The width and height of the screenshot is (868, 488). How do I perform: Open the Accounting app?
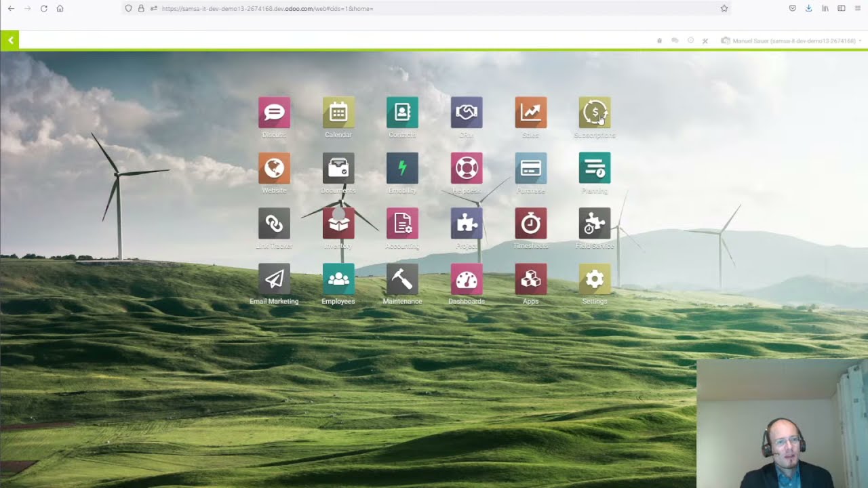tap(402, 224)
